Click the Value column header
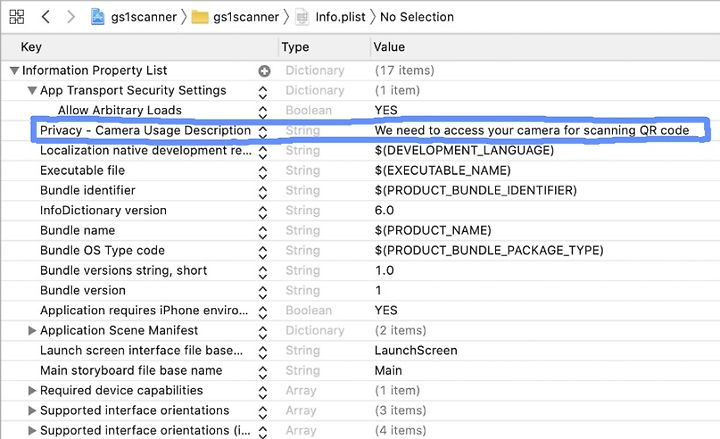This screenshot has height=439, width=720. (x=389, y=47)
